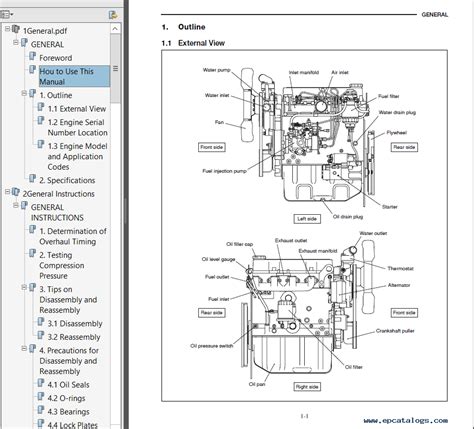Open the Foreword bookmark
Image resolution: width=474 pixels, height=429 pixels.
click(56, 58)
